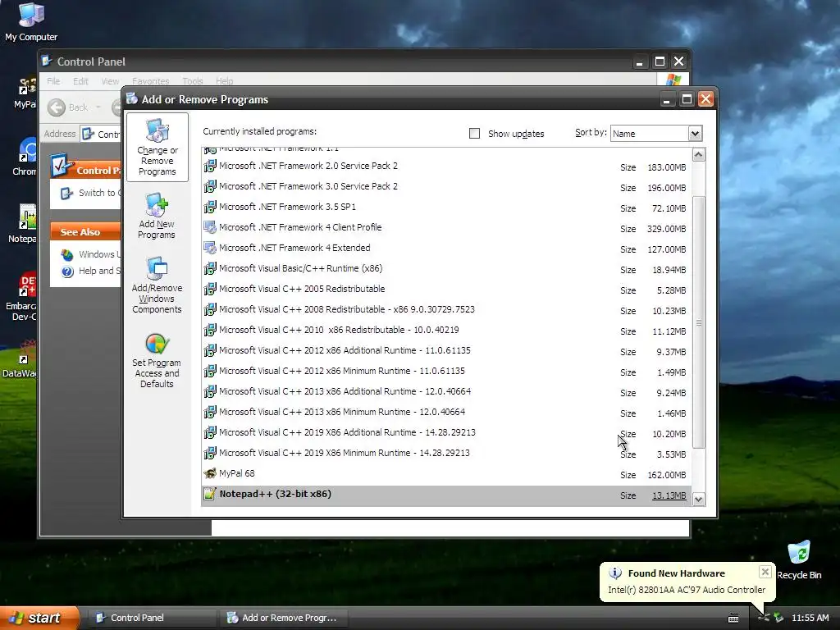This screenshot has height=630, width=840.
Task: Click the taskbar clock showing 11:55 AM
Action: (x=810, y=618)
